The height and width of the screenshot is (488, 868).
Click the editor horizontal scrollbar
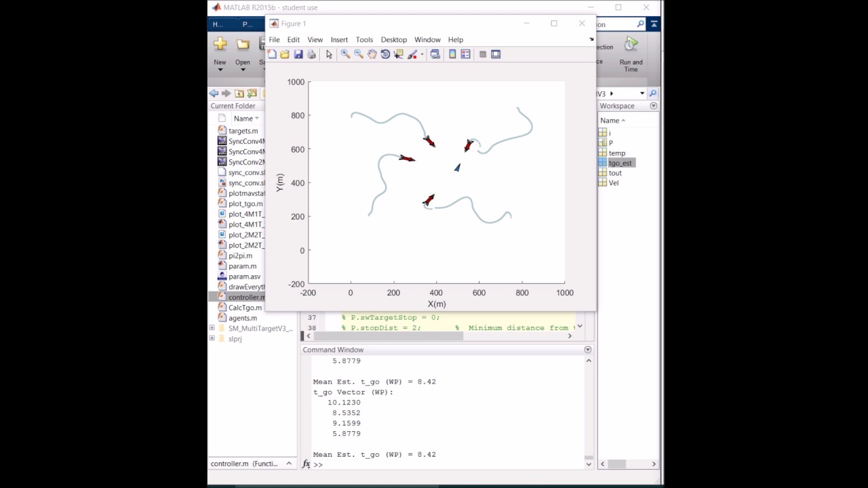coord(390,335)
